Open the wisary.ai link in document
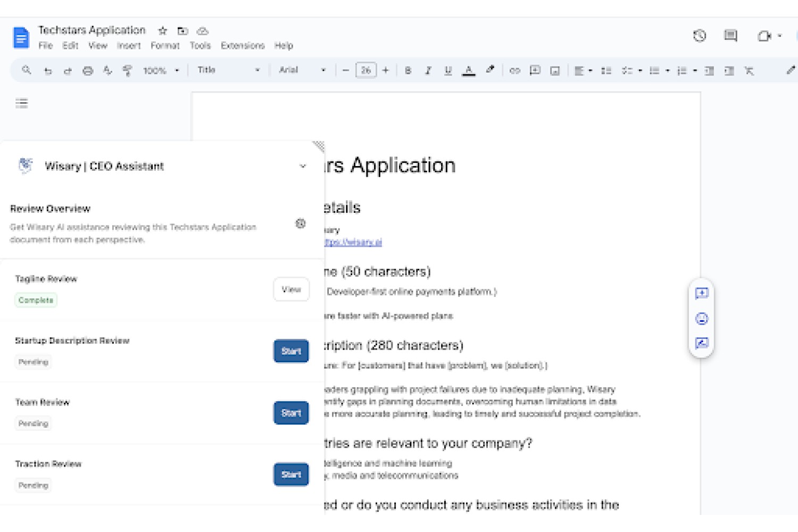Image resolution: width=798 pixels, height=532 pixels. 353,242
